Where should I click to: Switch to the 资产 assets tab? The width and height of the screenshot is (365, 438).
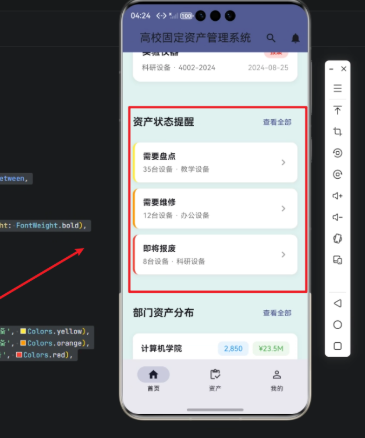click(x=215, y=379)
